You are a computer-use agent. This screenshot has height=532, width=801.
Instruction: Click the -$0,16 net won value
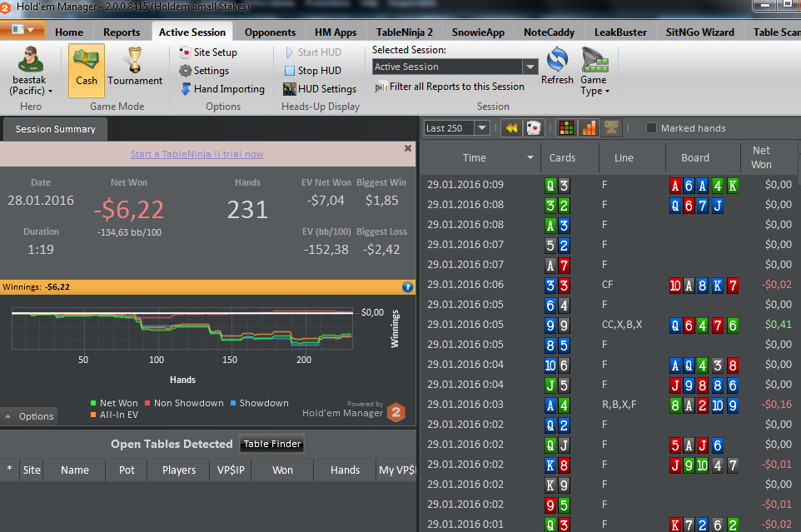777,405
